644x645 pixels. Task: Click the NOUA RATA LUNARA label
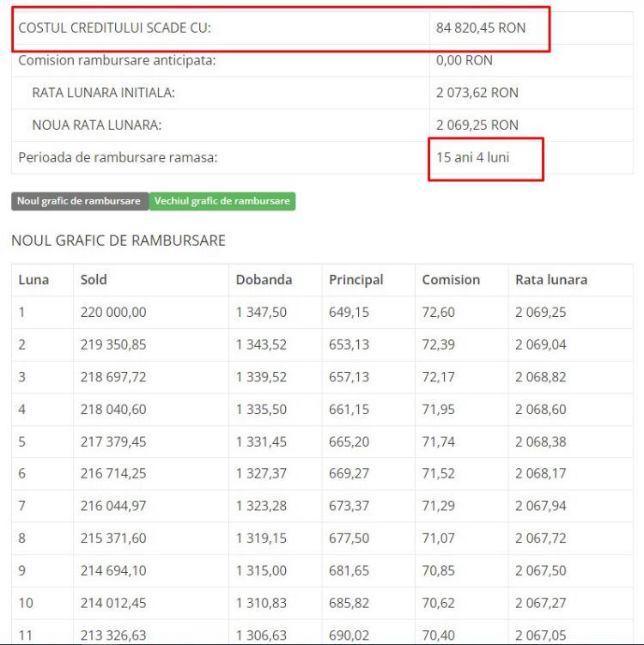[x=97, y=125]
